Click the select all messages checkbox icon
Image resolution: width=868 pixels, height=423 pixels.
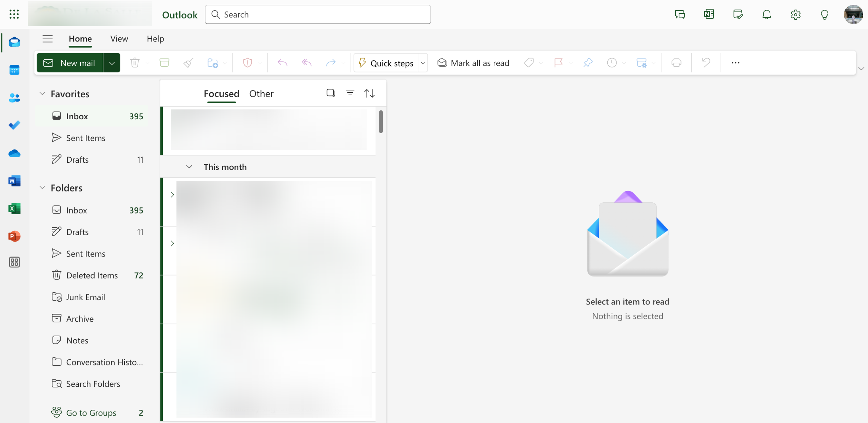pos(331,93)
